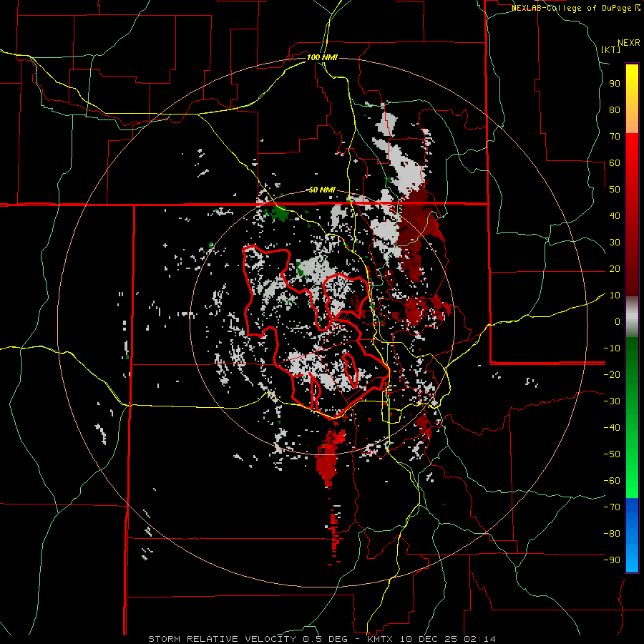Image resolution: width=644 pixels, height=644 pixels.
Task: Click the 30 value on the velocity scale
Action: point(615,243)
